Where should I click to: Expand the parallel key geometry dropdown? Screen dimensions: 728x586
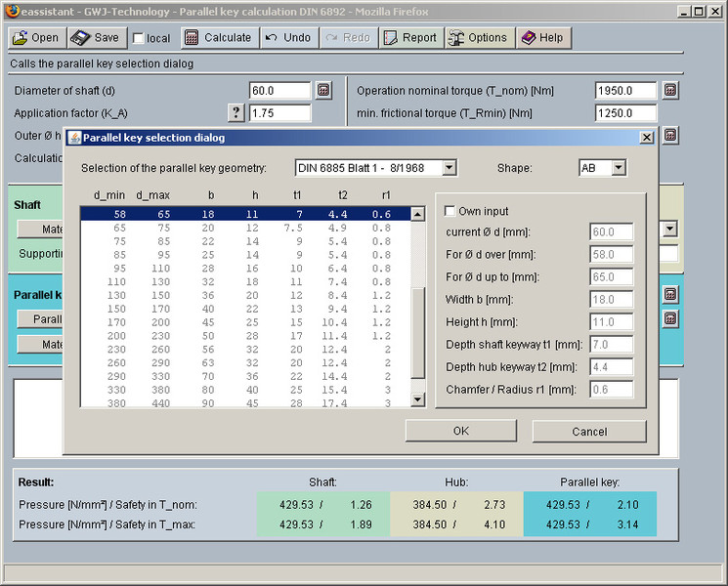coord(449,168)
